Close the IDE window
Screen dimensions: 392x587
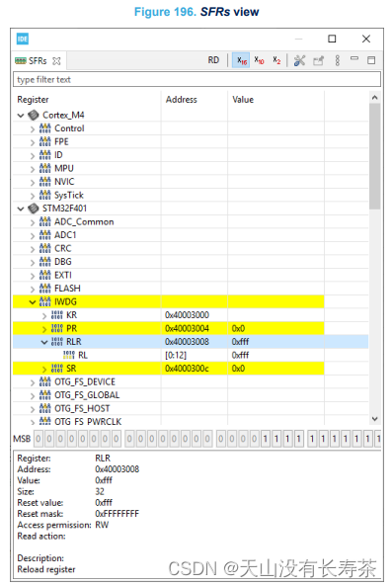(366, 39)
